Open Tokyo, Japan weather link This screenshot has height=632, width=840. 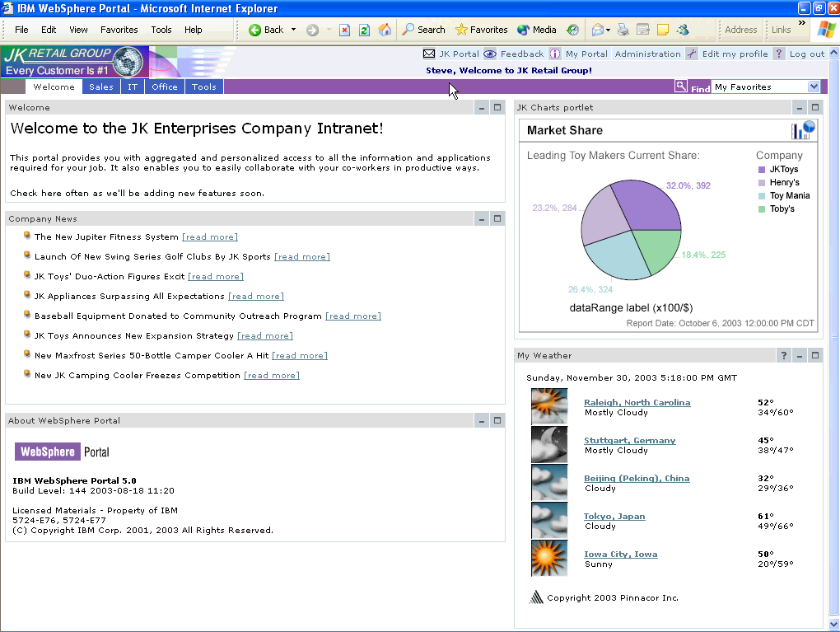(614, 516)
